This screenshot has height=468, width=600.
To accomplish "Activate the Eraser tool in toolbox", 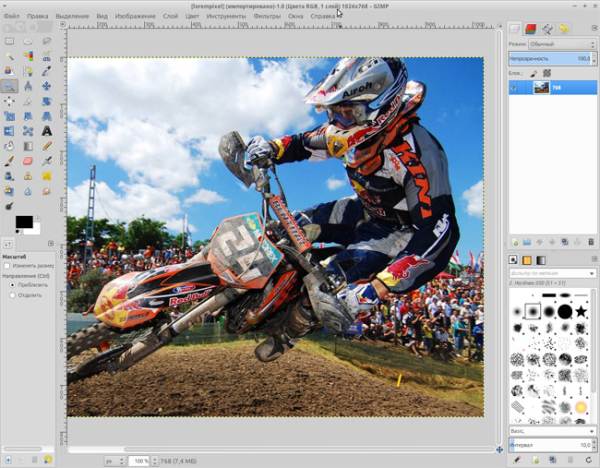I will (x=27, y=160).
